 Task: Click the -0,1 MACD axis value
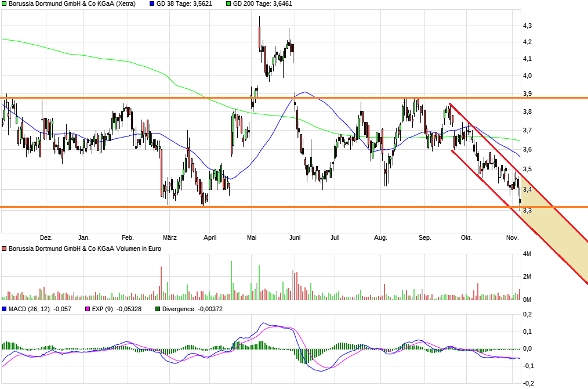click(x=527, y=366)
